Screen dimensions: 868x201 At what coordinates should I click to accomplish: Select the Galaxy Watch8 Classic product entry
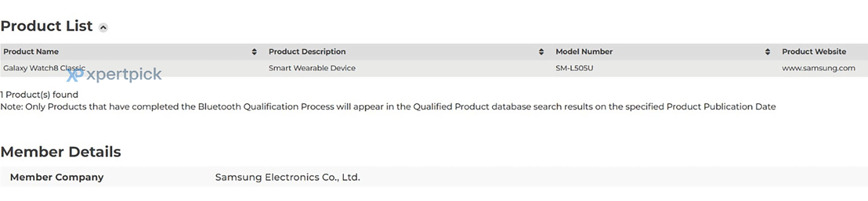pos(44,68)
